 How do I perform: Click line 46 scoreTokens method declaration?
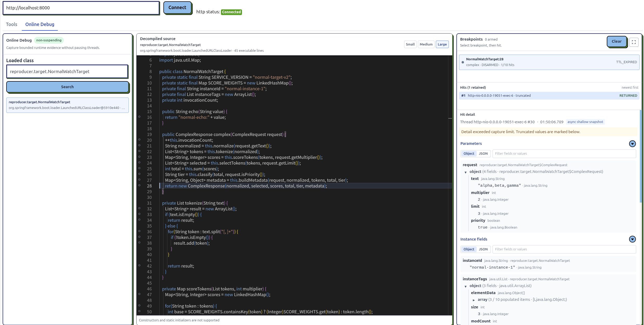(214, 289)
